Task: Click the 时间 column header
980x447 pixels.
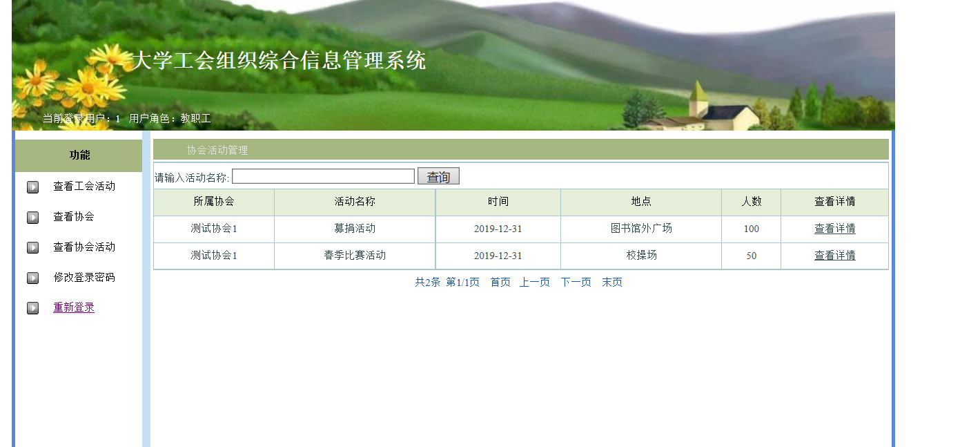Action: coord(498,202)
